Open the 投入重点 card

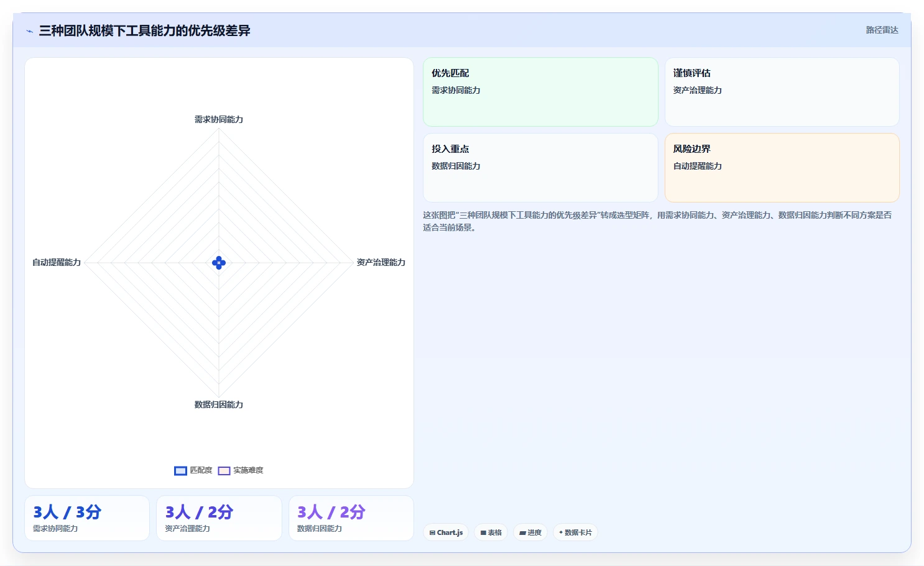[x=540, y=168]
